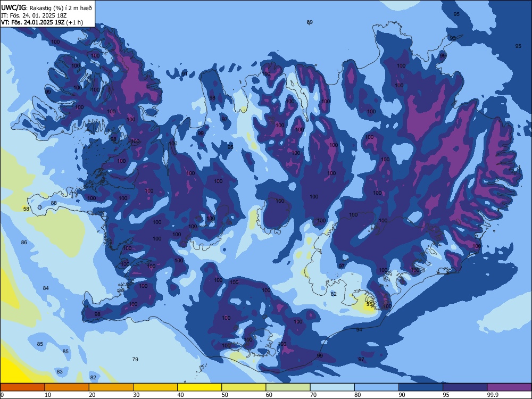Click the '86' value over the western sea
The width and height of the screenshot is (532, 399).
pyautogui.click(x=24, y=242)
